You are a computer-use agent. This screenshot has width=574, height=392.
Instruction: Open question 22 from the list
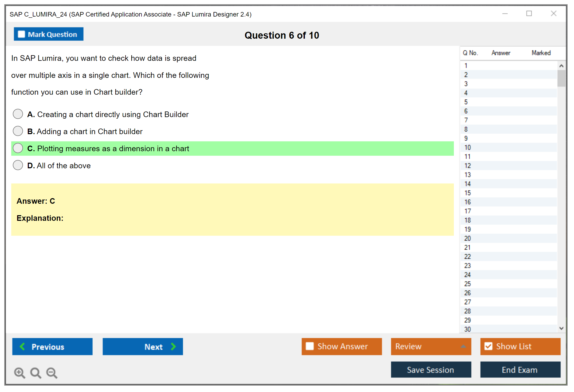pos(467,257)
